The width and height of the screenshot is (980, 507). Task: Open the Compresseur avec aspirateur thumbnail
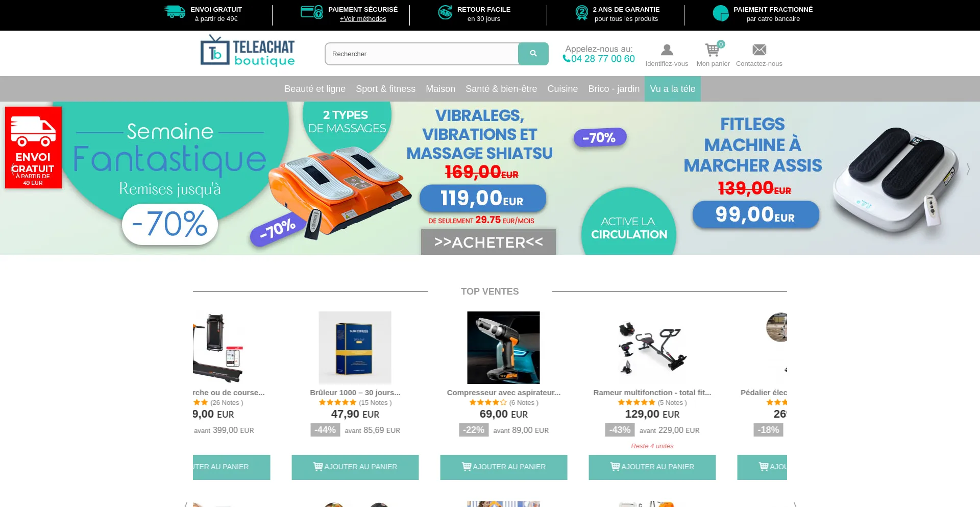point(503,348)
